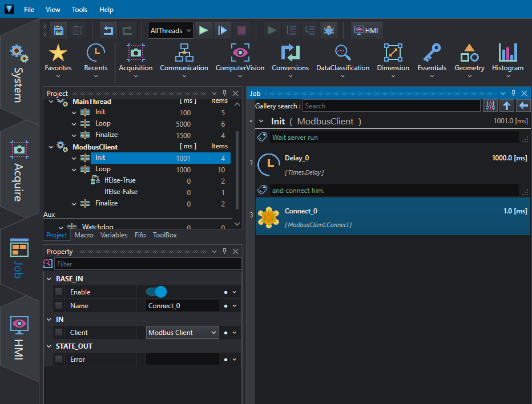Open the AllThreads dropdown
The height and width of the screenshot is (404, 532).
point(171,31)
